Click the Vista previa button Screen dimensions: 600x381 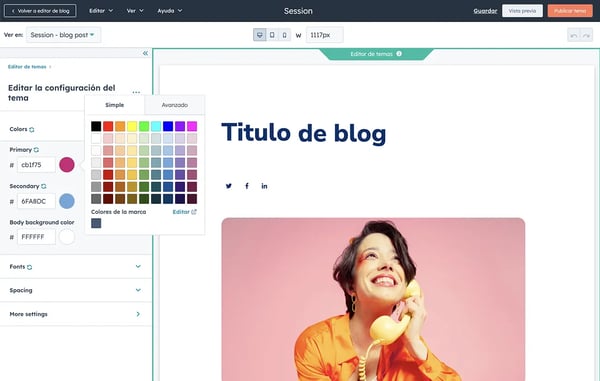(522, 11)
